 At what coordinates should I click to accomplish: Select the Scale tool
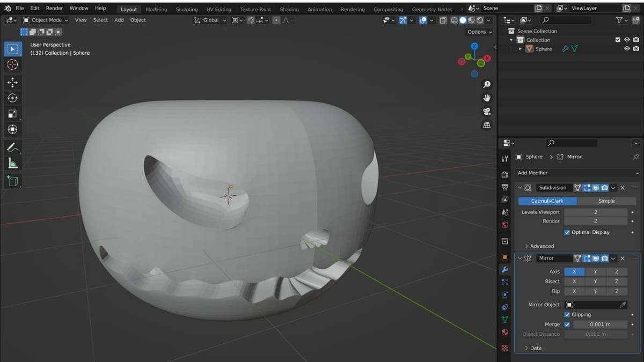[x=13, y=114]
